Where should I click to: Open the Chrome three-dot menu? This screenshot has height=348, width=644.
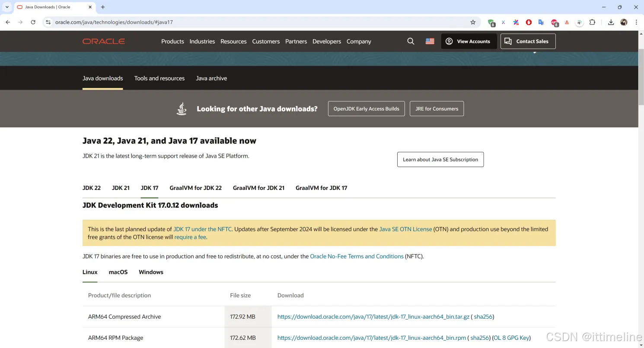click(636, 22)
